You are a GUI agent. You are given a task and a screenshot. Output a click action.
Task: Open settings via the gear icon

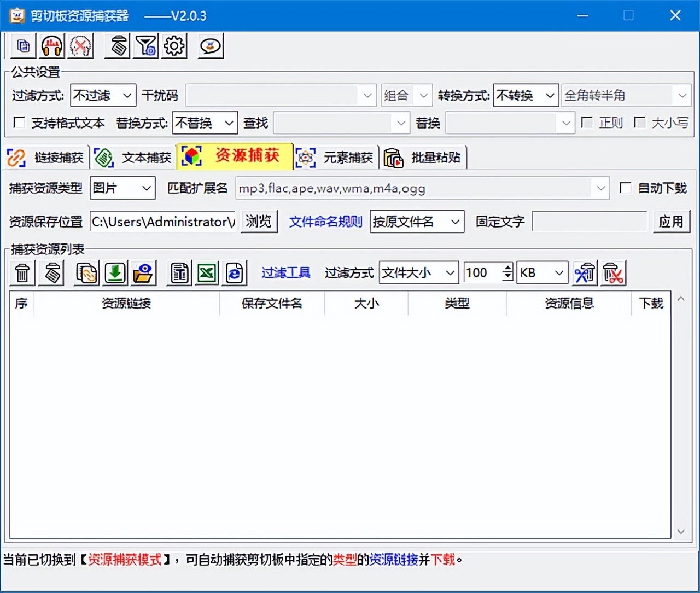coord(174,46)
